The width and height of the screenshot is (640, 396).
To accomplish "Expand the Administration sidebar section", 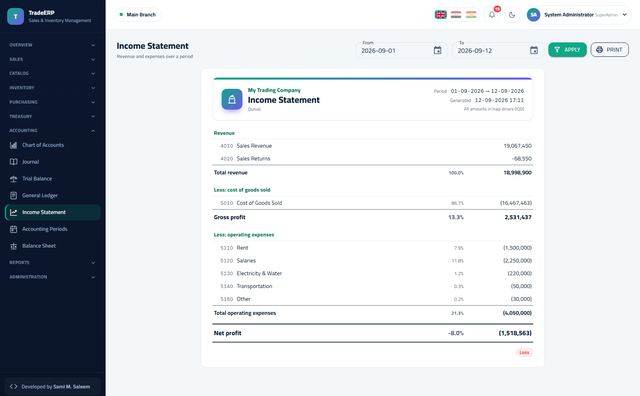I will click(52, 277).
